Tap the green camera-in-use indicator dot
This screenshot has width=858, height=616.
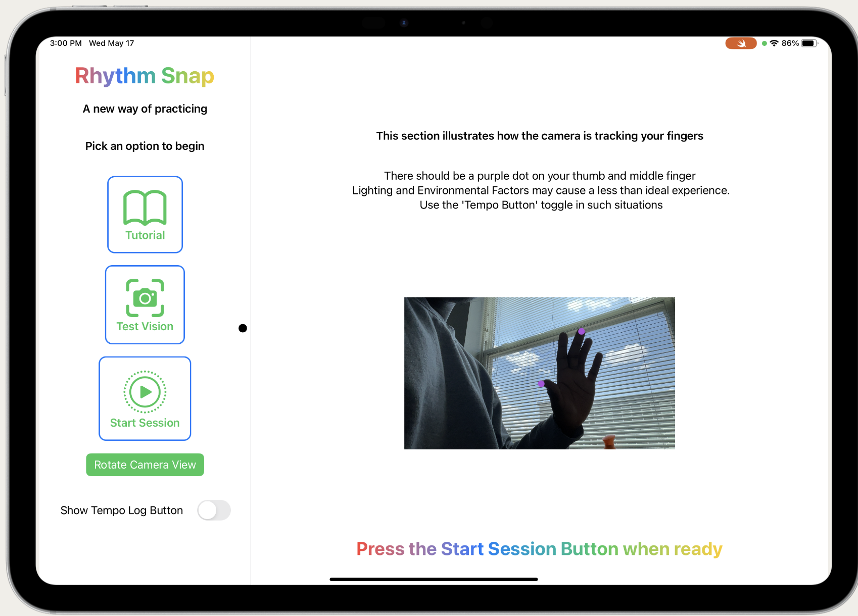coord(765,43)
